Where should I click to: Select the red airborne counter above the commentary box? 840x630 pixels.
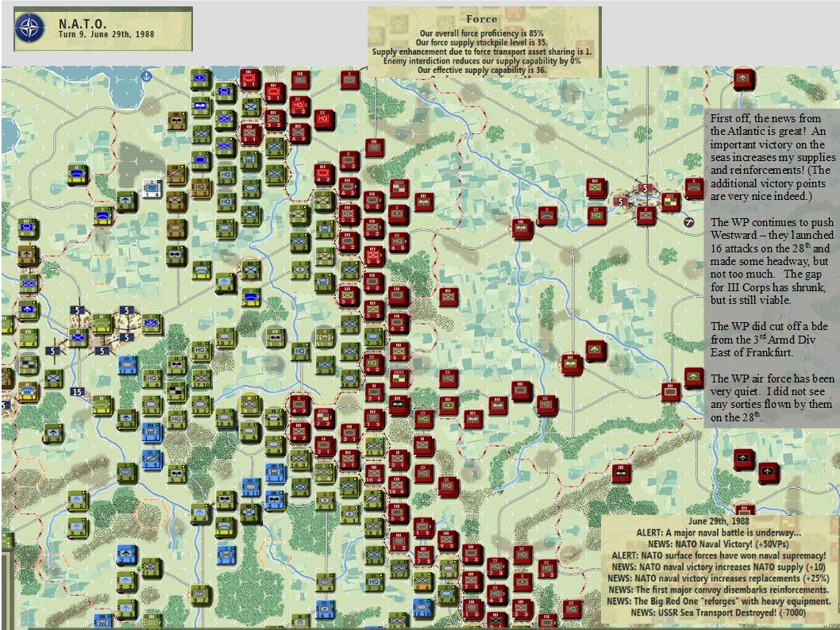[x=744, y=79]
